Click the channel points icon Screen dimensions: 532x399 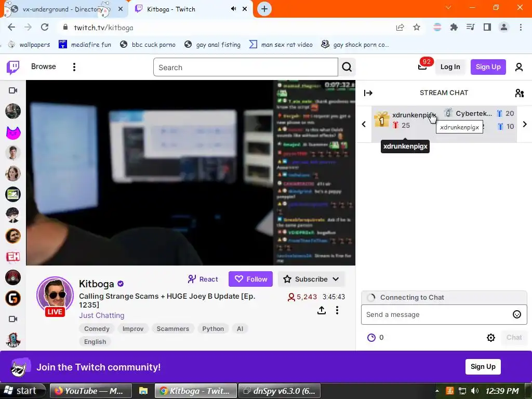[x=371, y=338]
